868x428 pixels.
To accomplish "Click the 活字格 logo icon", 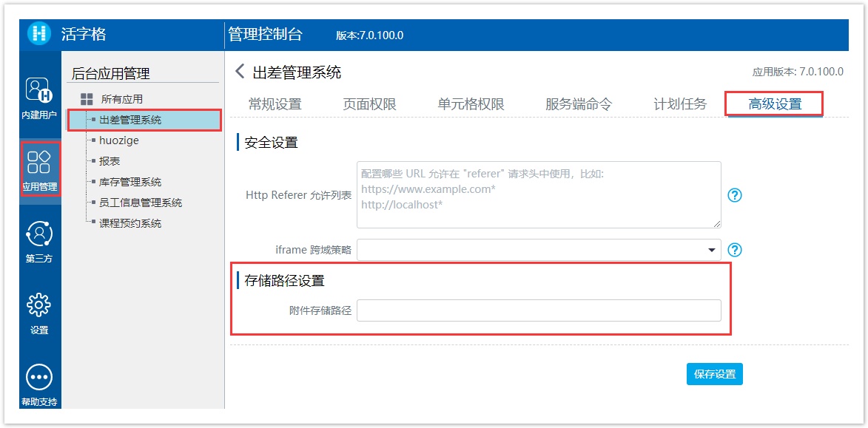I will coord(39,34).
